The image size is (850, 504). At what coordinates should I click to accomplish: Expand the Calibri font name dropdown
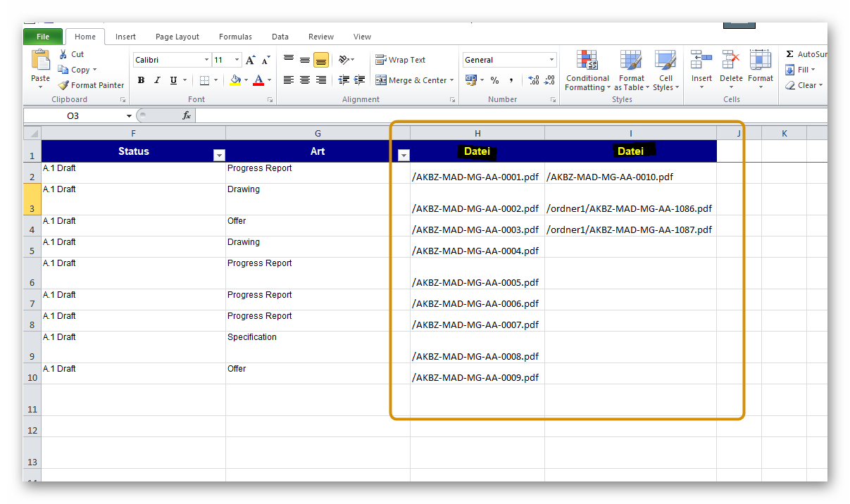tap(206, 60)
